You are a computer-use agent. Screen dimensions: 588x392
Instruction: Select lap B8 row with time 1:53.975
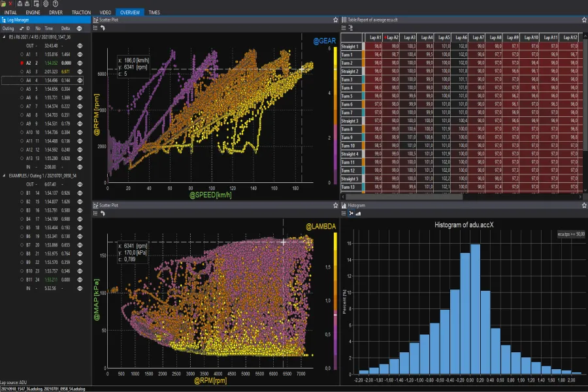42,253
